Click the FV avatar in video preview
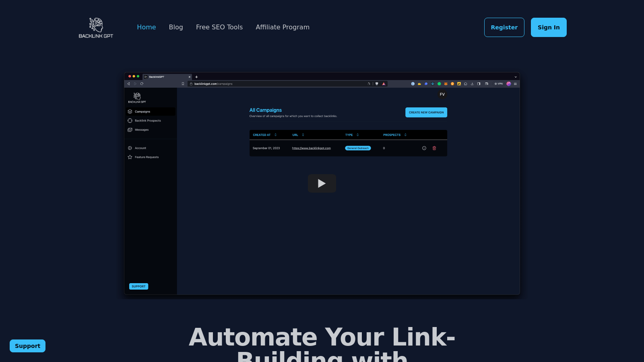 [442, 95]
